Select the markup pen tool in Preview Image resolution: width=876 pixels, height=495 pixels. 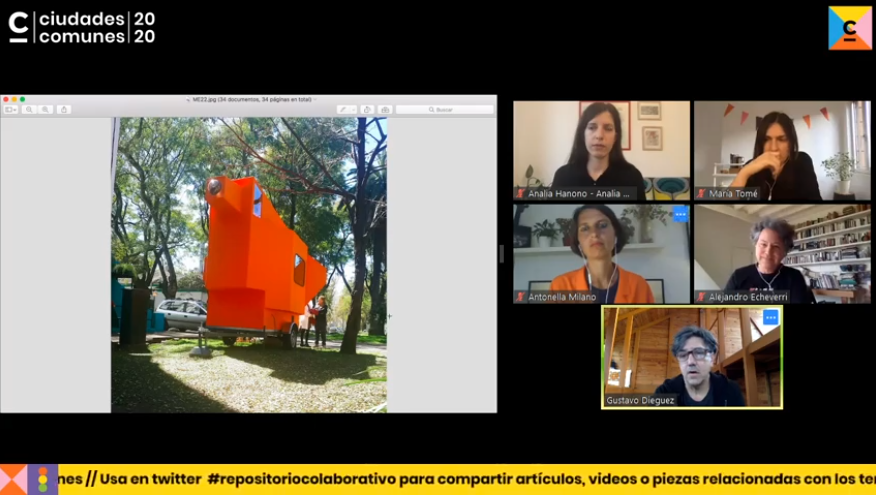coord(343,110)
